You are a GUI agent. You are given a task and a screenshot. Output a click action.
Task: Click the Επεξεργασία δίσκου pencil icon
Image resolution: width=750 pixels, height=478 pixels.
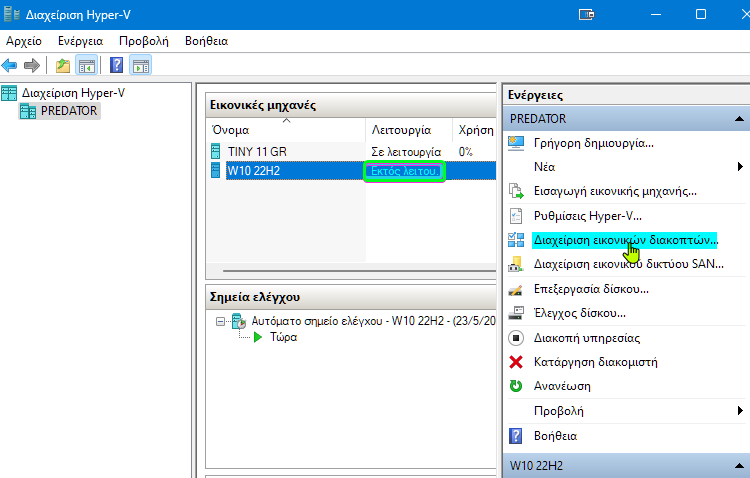(516, 289)
